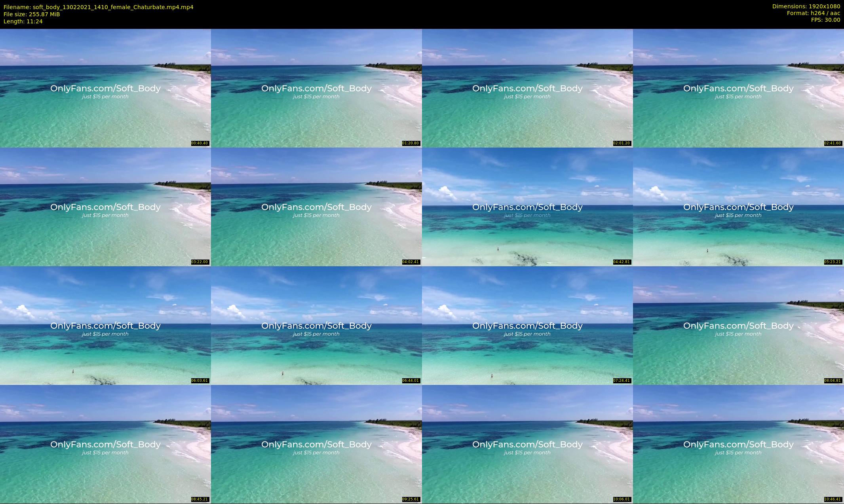Open the thumbnail stamped 09:25.61

click(x=316, y=444)
